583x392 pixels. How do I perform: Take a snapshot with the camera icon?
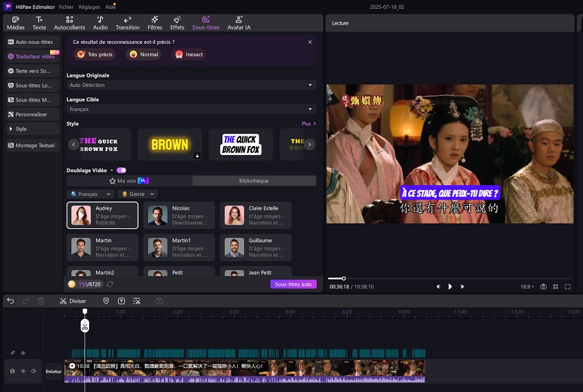(x=543, y=286)
